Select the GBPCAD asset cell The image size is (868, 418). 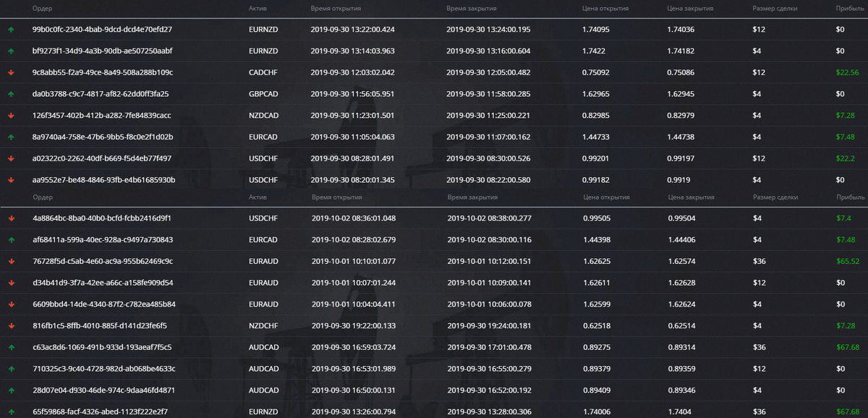(x=263, y=94)
